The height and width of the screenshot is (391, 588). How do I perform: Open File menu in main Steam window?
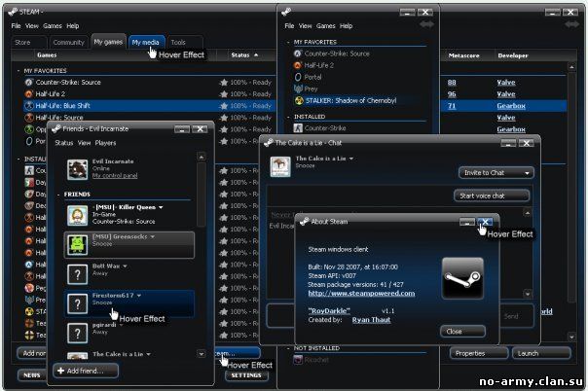pos(16,26)
